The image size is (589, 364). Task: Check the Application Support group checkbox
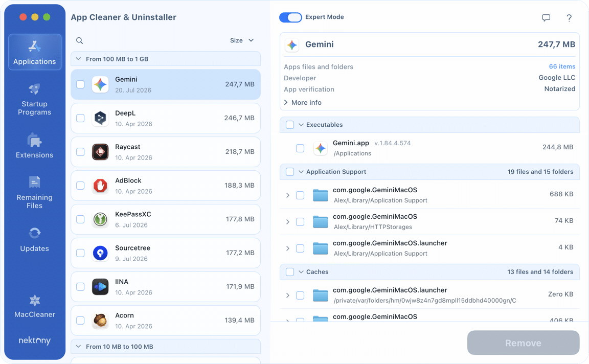[x=290, y=172]
